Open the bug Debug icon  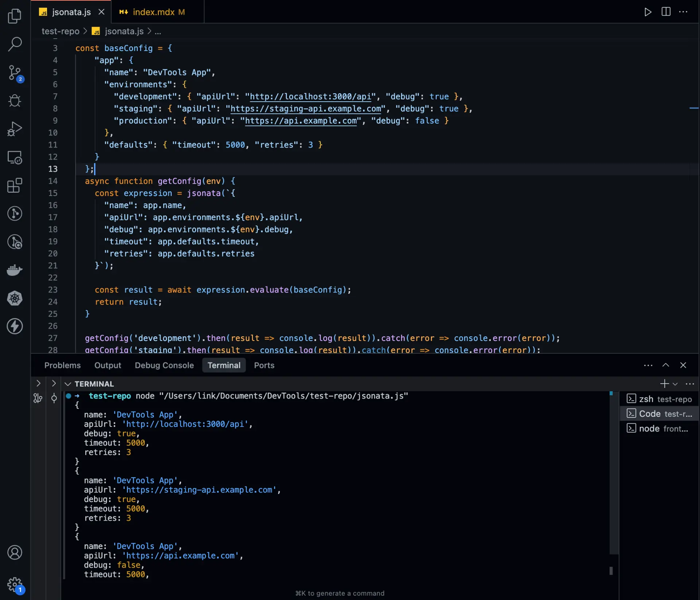[x=15, y=101]
